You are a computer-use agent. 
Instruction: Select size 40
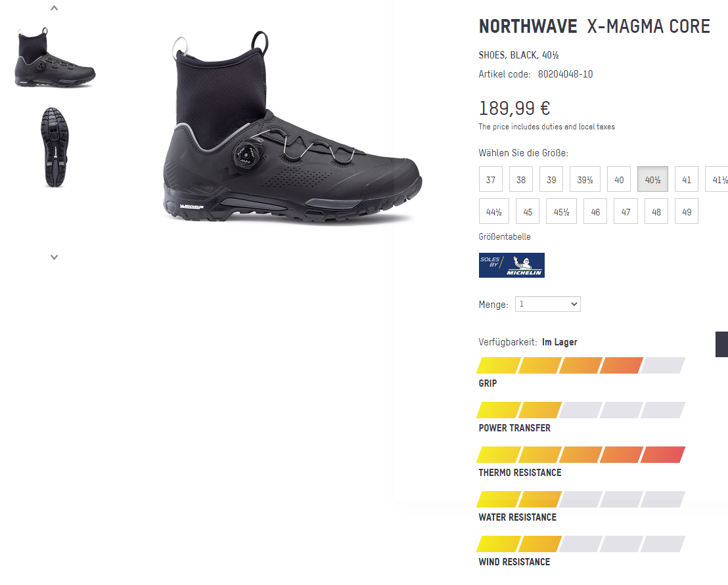click(x=619, y=179)
